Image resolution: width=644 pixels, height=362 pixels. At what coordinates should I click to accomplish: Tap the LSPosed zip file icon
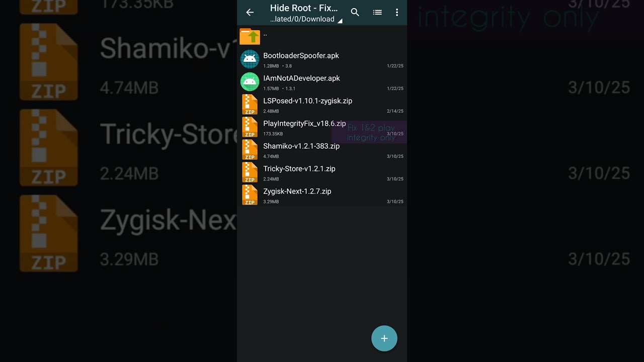coord(250,105)
